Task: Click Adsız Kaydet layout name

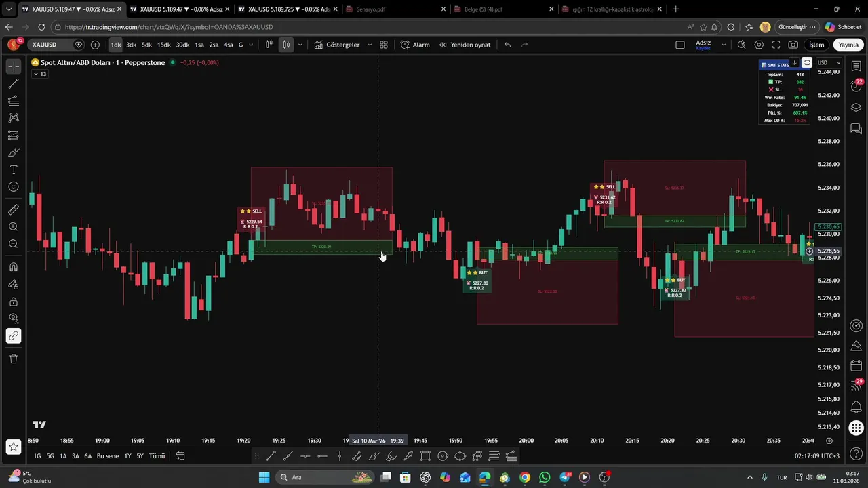Action: (x=703, y=45)
